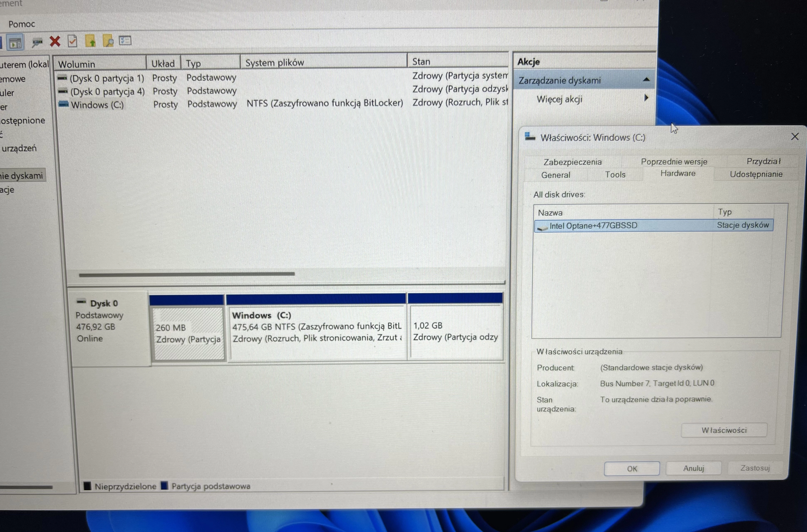The image size is (807, 532).
Task: Click the Help pointer toolbar icon
Action: click(x=37, y=42)
